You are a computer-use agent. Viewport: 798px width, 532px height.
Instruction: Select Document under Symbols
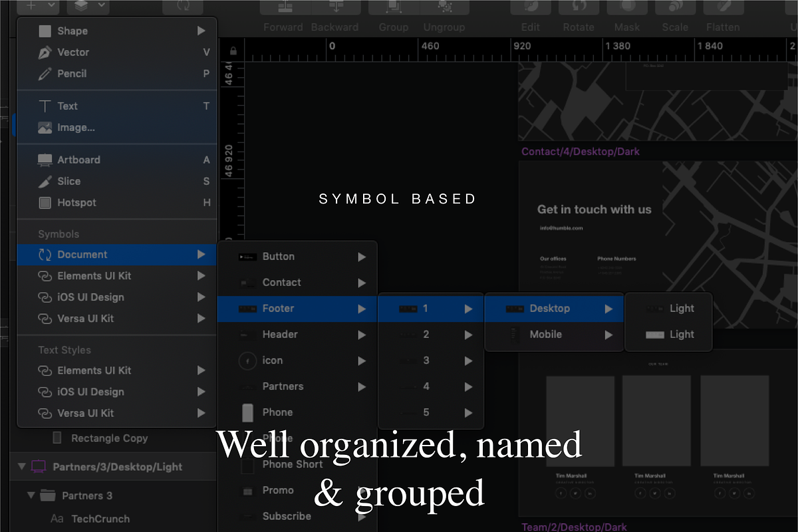click(x=117, y=255)
